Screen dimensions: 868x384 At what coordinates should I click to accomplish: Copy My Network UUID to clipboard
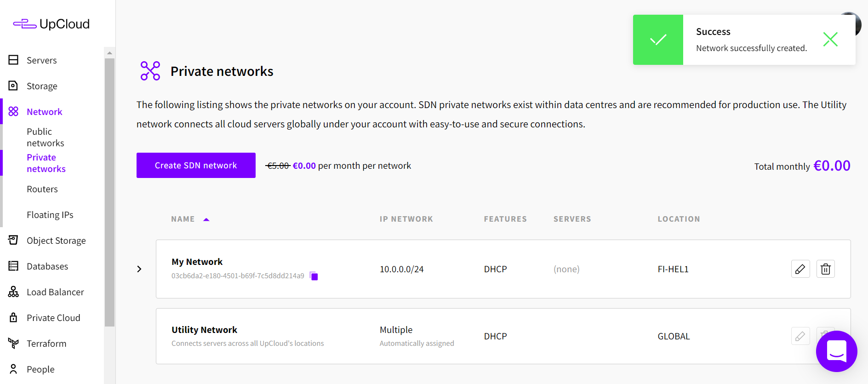pos(314,276)
